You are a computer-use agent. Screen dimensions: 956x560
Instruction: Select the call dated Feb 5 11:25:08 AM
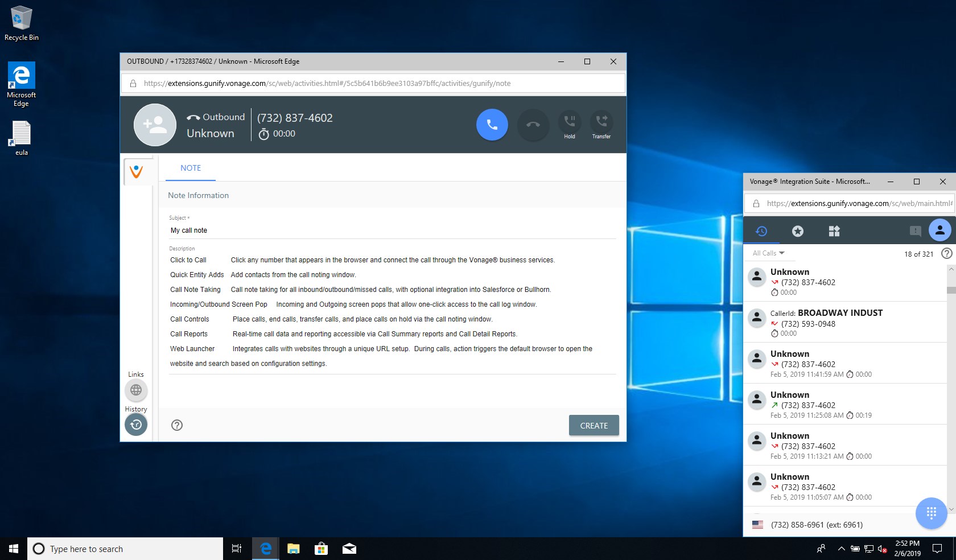(844, 404)
